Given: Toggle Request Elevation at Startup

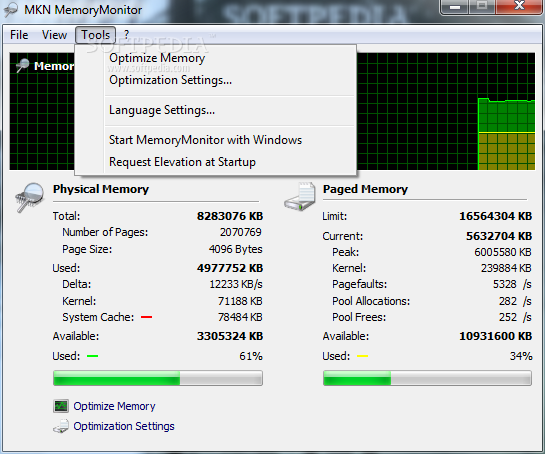Looking at the screenshot, I should click(182, 162).
